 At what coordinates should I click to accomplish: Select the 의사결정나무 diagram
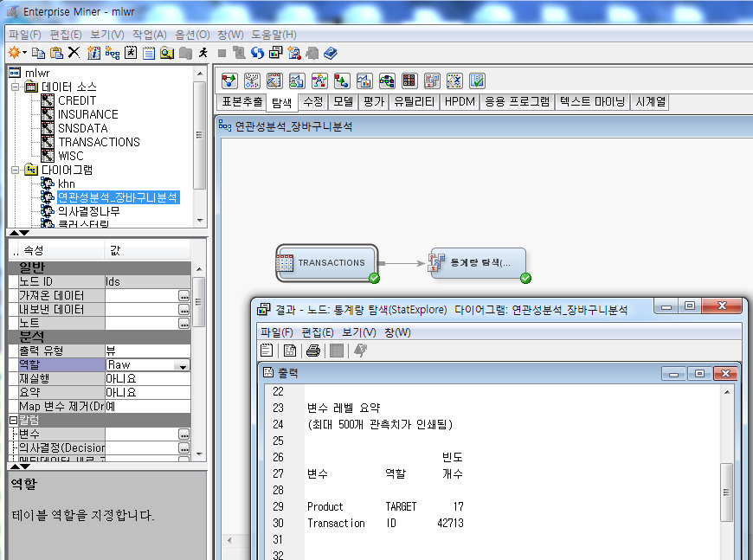click(x=89, y=211)
